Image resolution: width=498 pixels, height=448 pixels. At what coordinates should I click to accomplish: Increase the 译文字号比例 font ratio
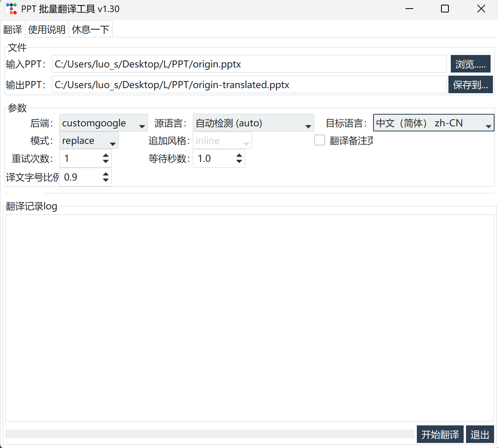click(106, 174)
